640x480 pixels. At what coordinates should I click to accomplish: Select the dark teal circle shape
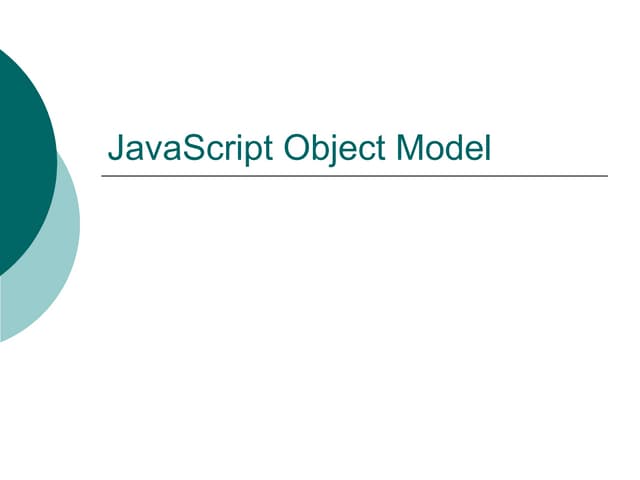pyautogui.click(x=20, y=150)
